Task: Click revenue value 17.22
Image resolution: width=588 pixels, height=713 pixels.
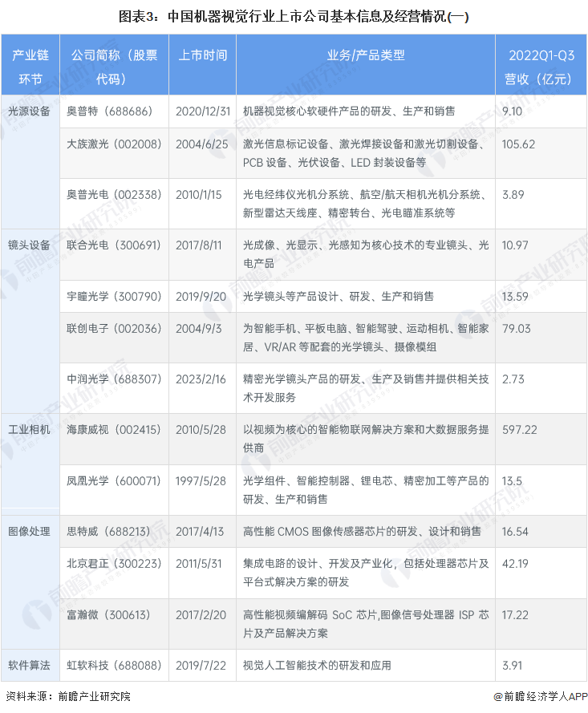Action: point(515,615)
